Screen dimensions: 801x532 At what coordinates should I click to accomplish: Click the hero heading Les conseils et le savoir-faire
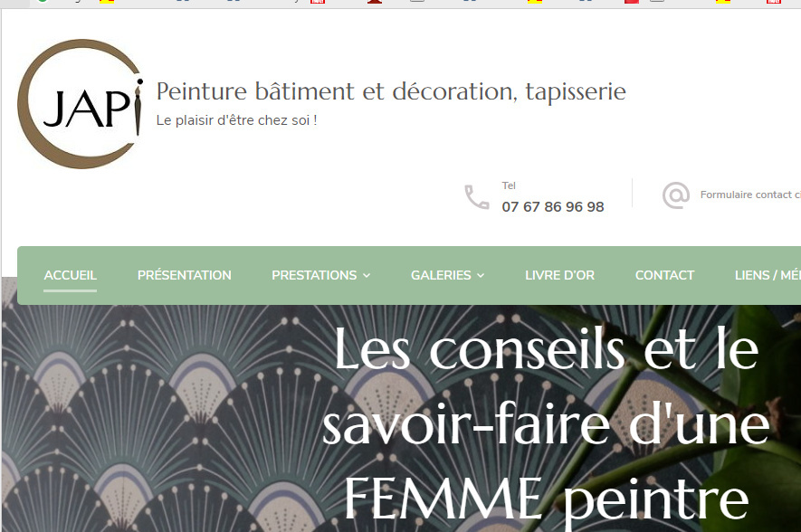(545, 423)
